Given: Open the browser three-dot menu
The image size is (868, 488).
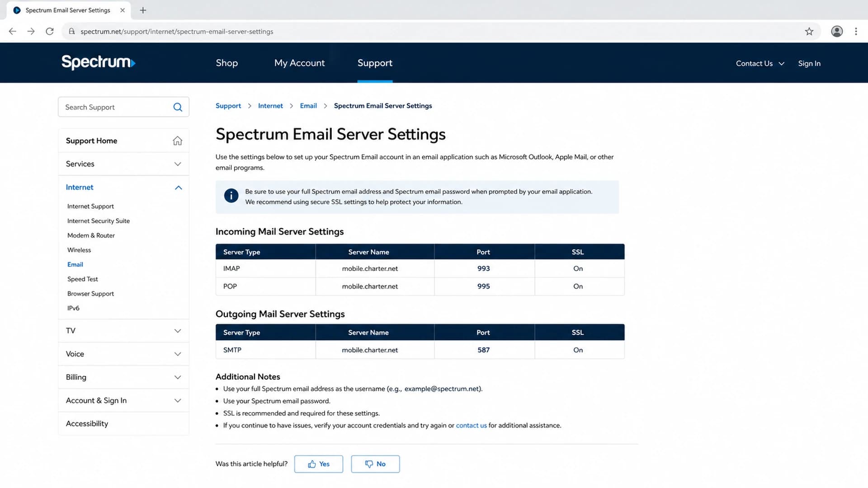Looking at the screenshot, I should point(856,31).
